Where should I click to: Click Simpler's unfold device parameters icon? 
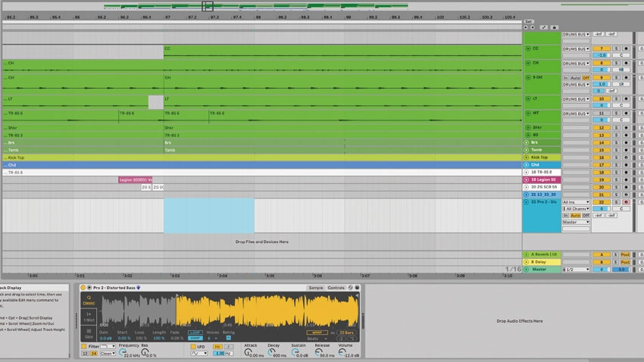[x=89, y=288]
